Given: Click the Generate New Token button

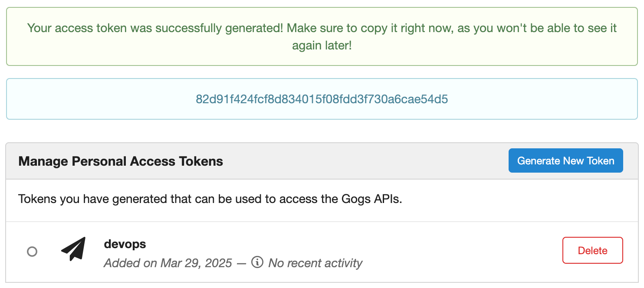Looking at the screenshot, I should pyautogui.click(x=566, y=160).
